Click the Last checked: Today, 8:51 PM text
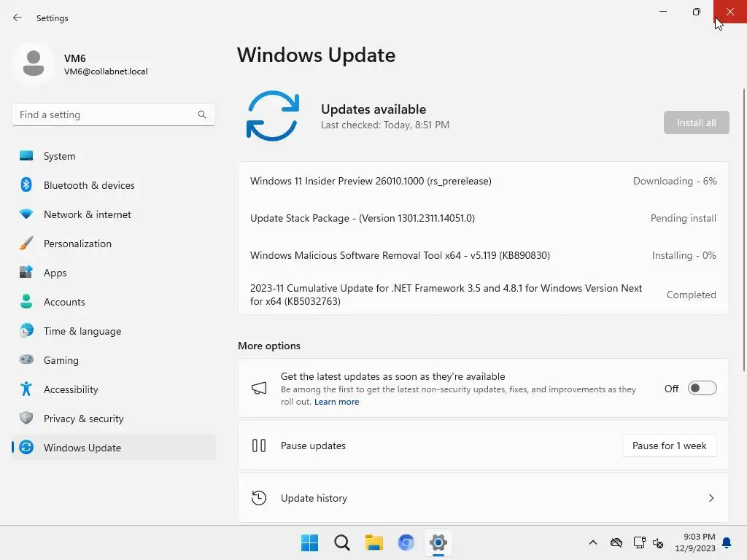The image size is (747, 560). [x=385, y=125]
